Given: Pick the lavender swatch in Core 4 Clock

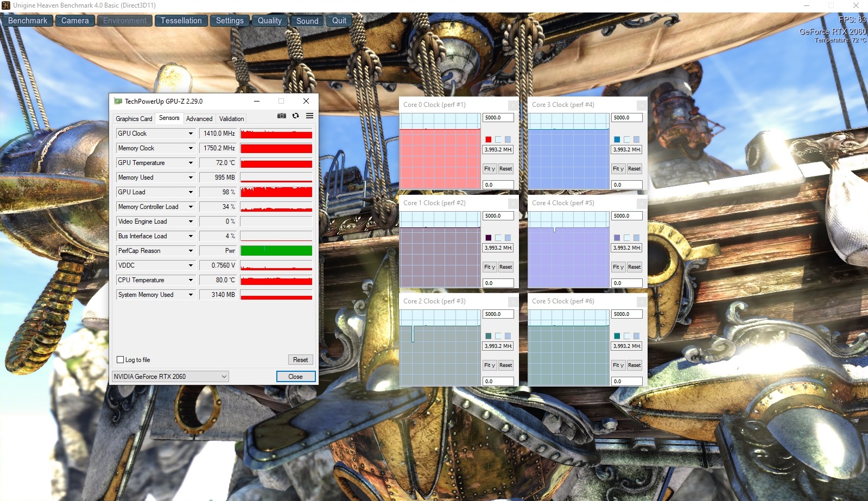Looking at the screenshot, I should 617,238.
